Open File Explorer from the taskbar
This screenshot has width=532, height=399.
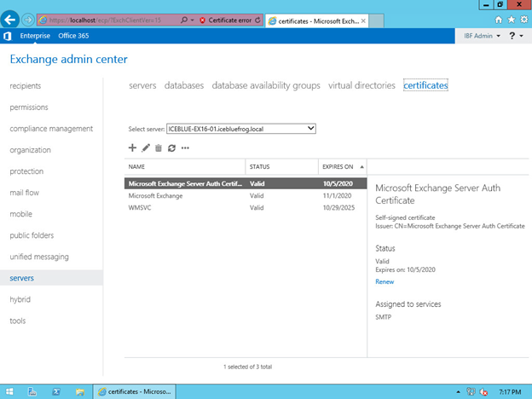point(80,391)
